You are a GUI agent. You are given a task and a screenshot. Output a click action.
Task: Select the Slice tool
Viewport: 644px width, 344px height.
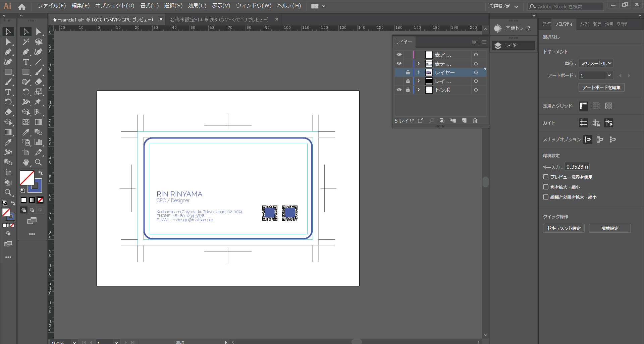(x=39, y=152)
